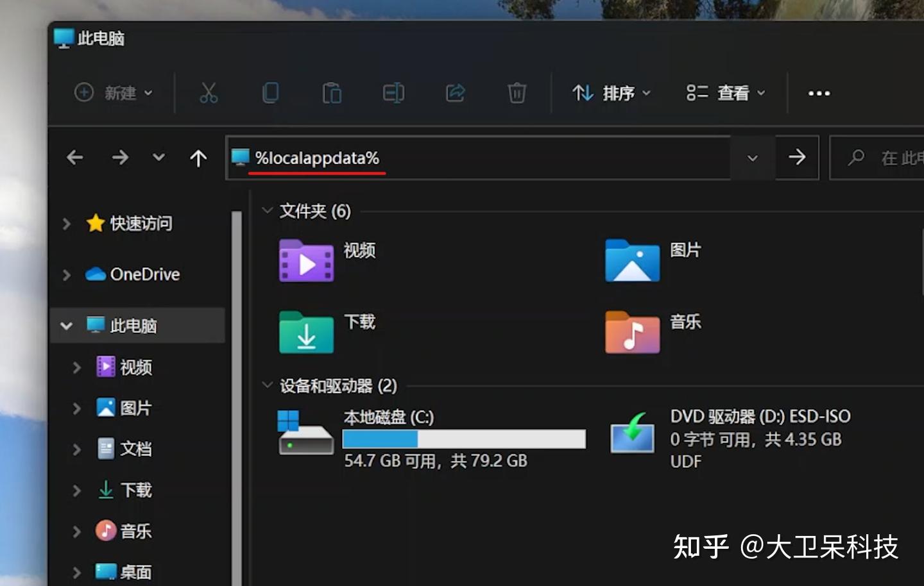924x586 pixels.
Task: Click the Rename icon in toolbar
Action: pyautogui.click(x=393, y=93)
